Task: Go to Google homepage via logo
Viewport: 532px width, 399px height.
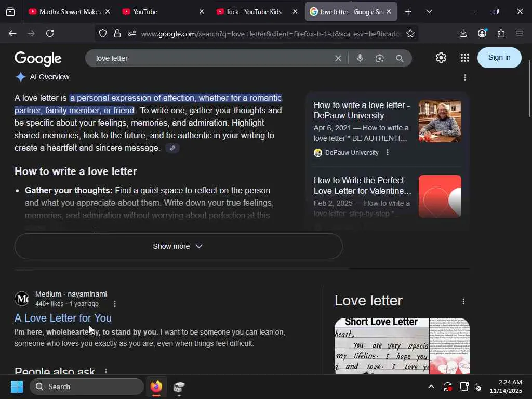Action: click(38, 59)
